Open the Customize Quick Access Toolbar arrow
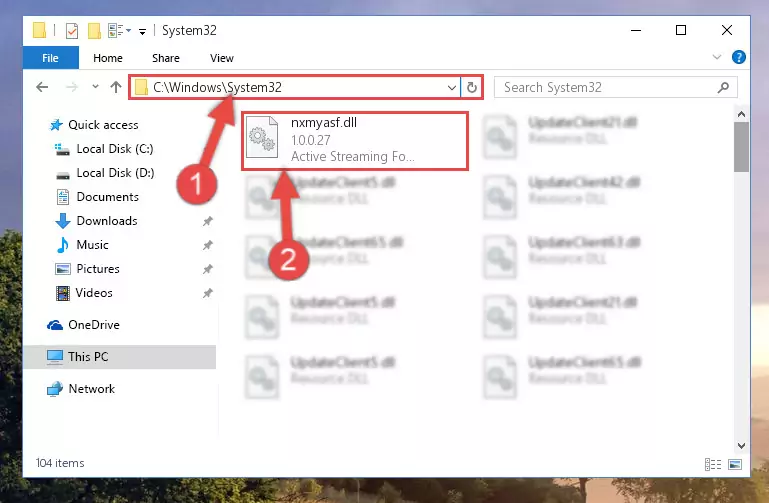769x503 pixels. (142, 31)
